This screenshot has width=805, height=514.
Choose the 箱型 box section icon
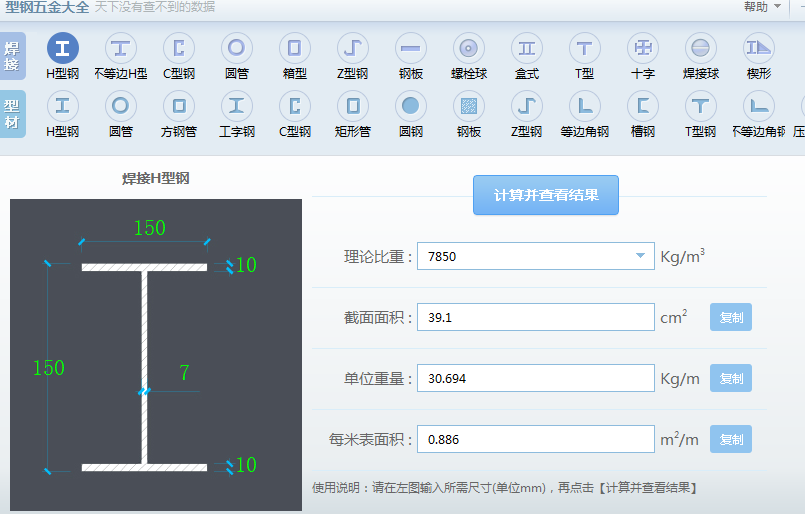pyautogui.click(x=295, y=48)
